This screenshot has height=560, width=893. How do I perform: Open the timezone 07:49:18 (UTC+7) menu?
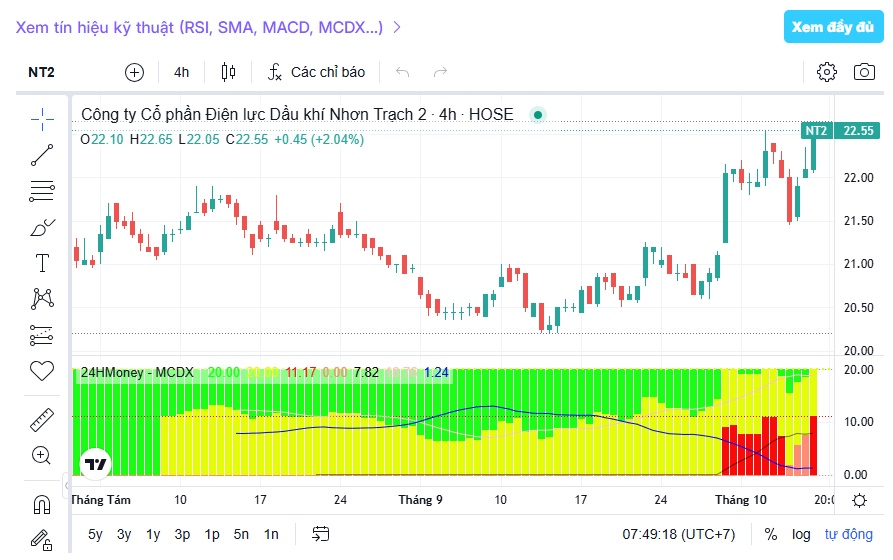click(x=678, y=534)
